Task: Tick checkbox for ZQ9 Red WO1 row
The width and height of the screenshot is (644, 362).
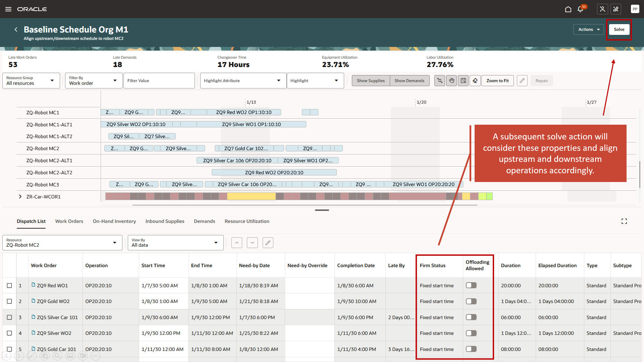Action: pos(9,286)
